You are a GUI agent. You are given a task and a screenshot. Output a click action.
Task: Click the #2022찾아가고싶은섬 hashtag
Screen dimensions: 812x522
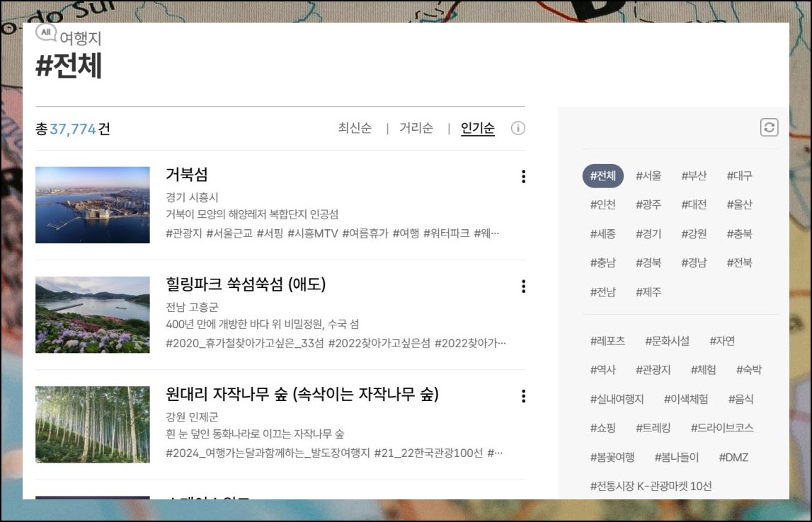(379, 344)
